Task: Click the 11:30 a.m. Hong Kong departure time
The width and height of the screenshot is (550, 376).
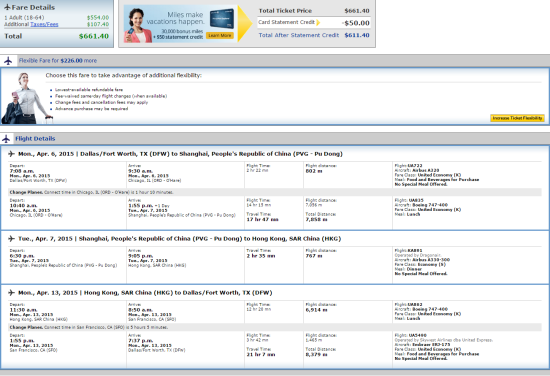Action: (23, 310)
